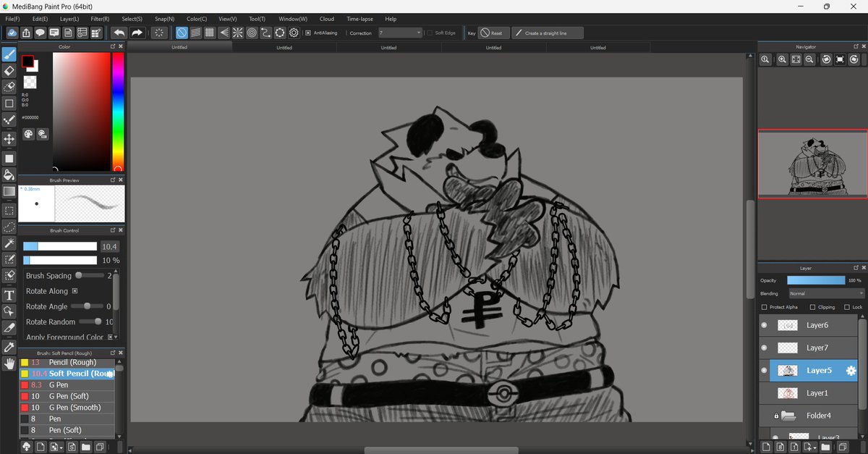Select the Magic Wand tool
The image size is (868, 454).
9,243
